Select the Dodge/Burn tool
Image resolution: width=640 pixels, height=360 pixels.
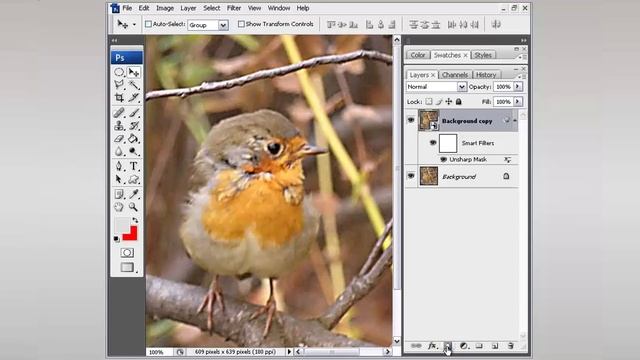tap(133, 151)
